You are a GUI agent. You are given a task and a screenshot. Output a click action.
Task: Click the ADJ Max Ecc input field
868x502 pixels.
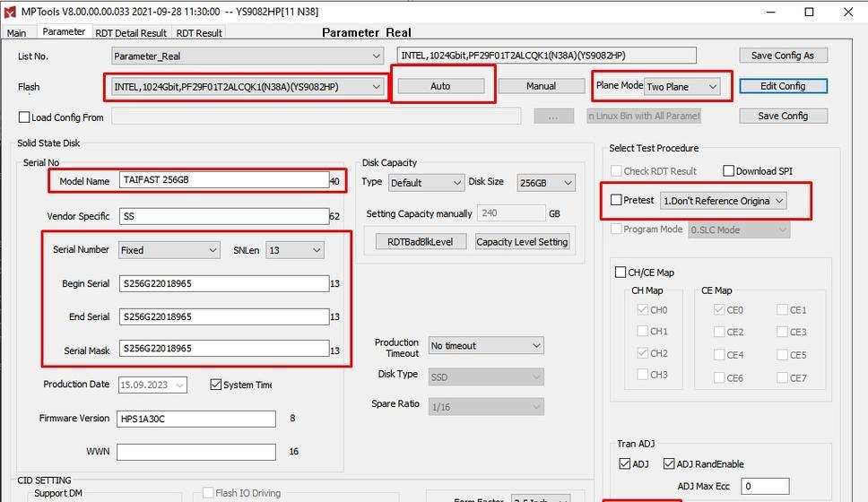765,487
